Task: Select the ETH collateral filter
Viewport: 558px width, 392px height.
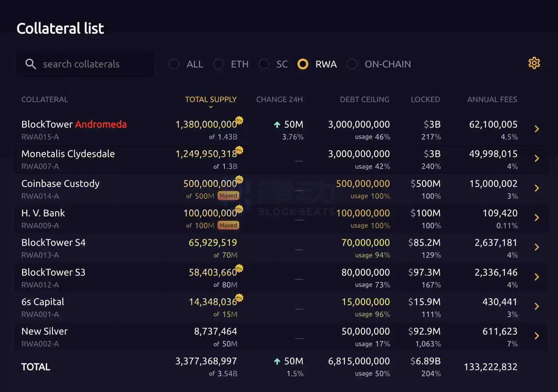Action: click(219, 64)
